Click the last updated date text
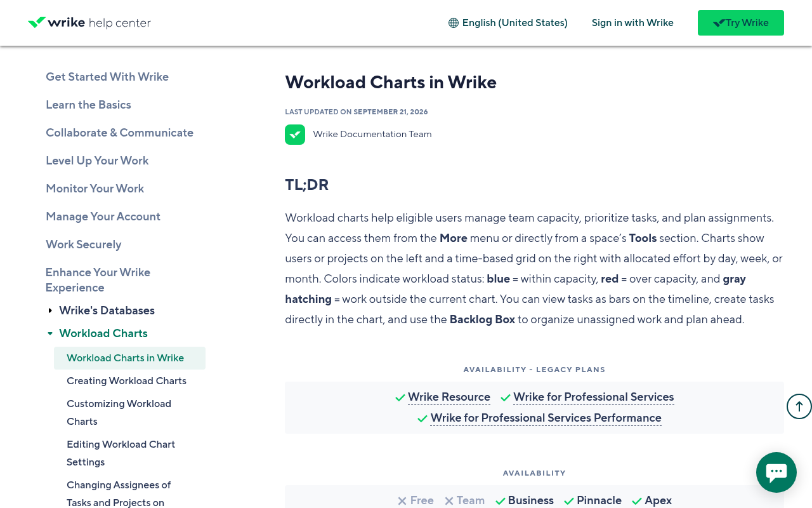812x508 pixels. pos(357,112)
